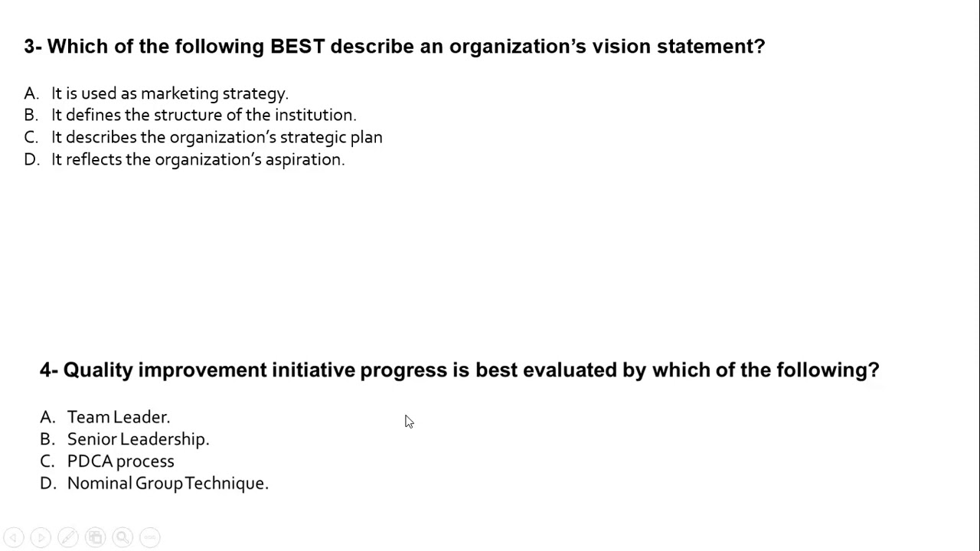Click 'which of the following?' in question 4
This screenshot has width=980, height=551.
pos(766,370)
